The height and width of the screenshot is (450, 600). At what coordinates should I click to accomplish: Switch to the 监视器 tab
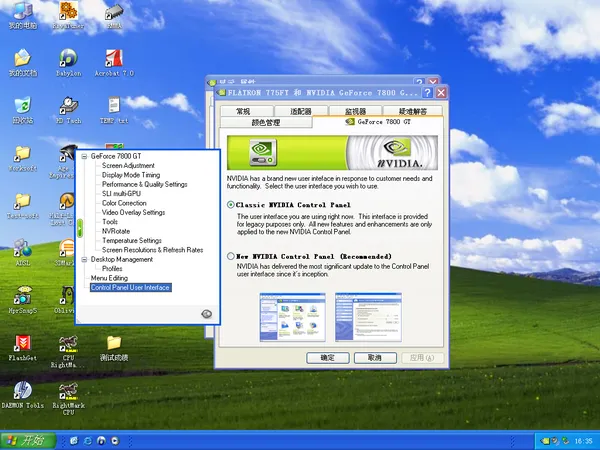355,111
